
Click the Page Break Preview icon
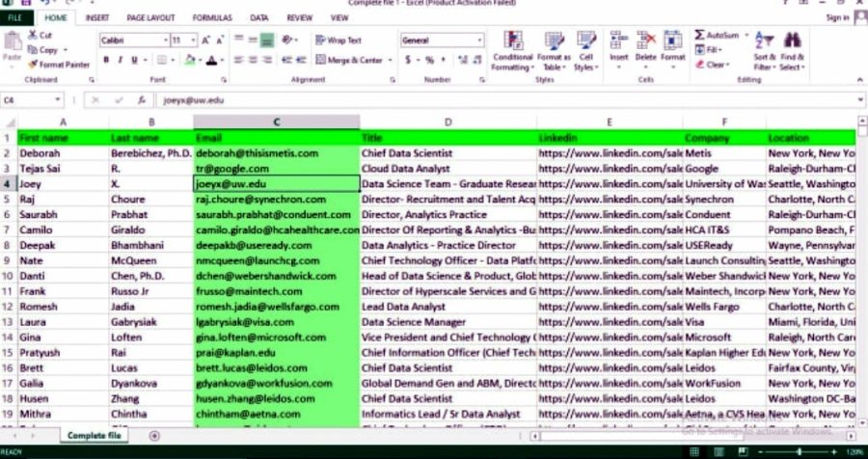[743, 452]
